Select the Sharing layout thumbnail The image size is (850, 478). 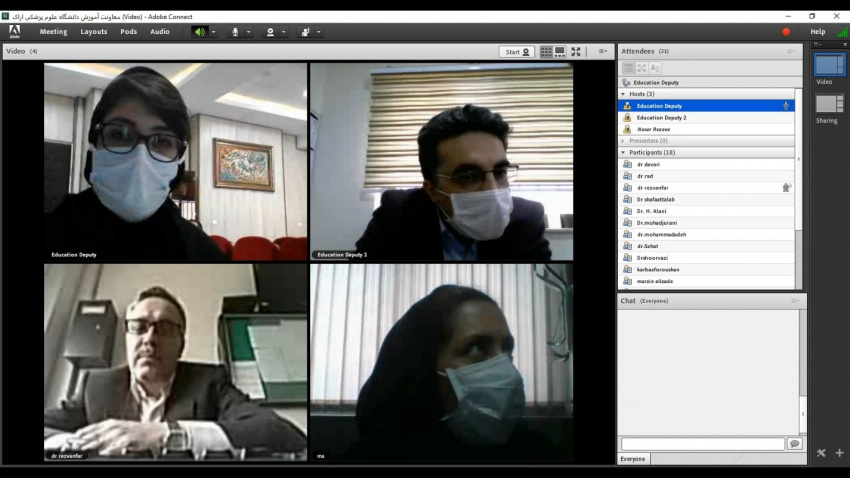(827, 104)
